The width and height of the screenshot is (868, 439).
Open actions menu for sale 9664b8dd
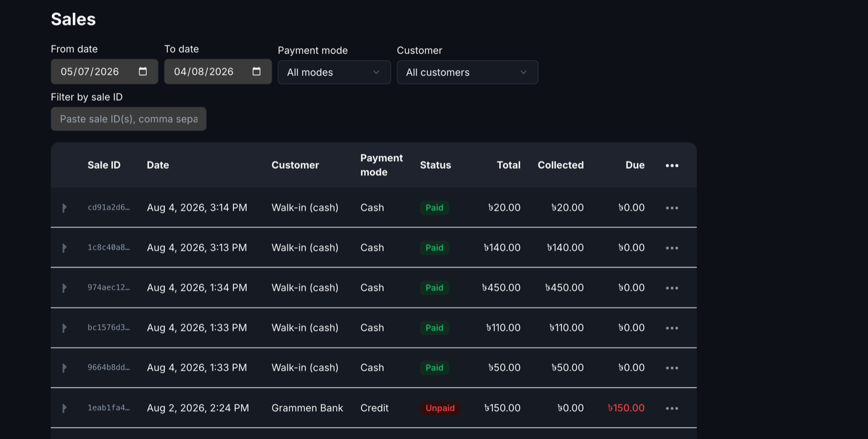[672, 368]
